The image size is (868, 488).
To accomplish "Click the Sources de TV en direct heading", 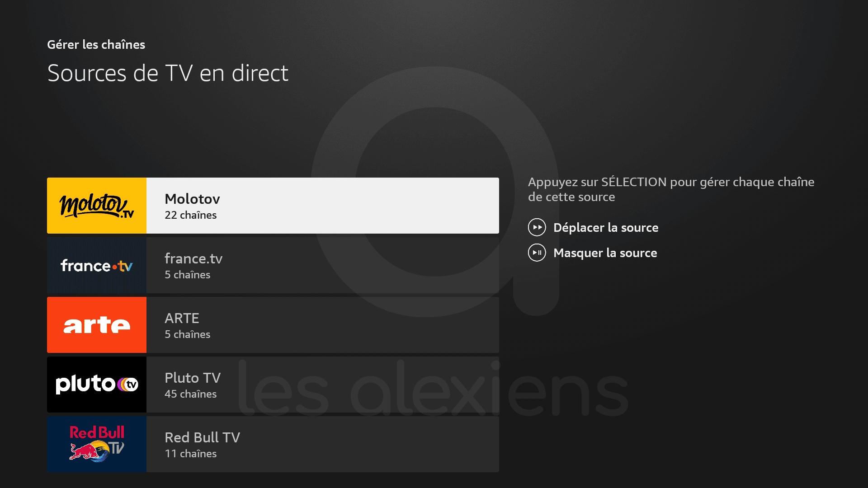I will point(168,73).
